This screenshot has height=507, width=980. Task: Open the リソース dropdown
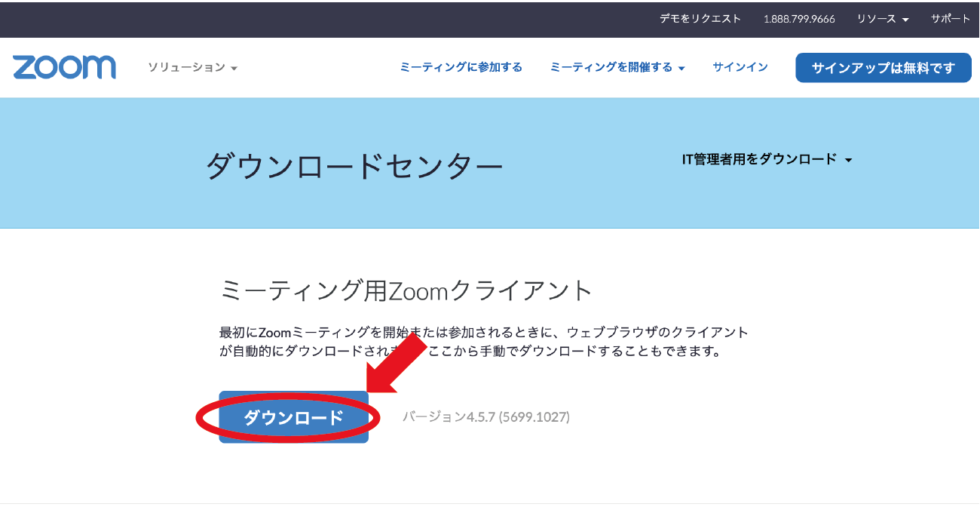click(876, 18)
